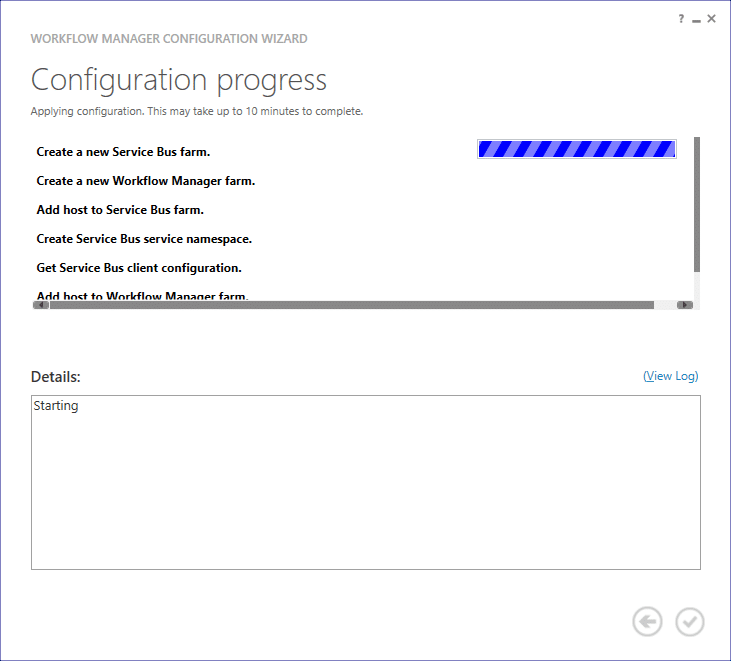Click the striped progress bar
Screen dimensions: 731x661
pos(577,149)
